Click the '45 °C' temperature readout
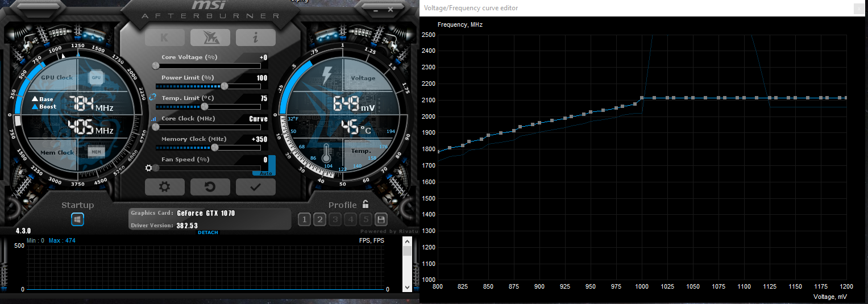Viewport: 868px width, 304px height. tap(356, 127)
